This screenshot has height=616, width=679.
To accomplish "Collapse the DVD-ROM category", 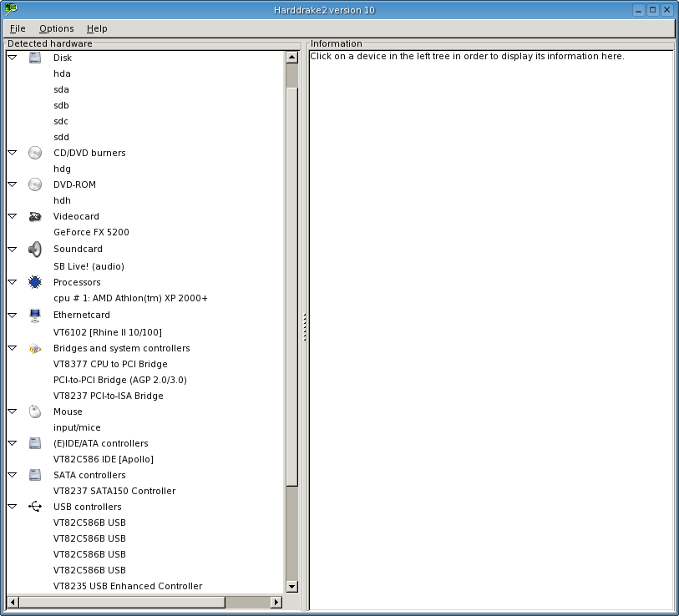I will pos(13,184).
